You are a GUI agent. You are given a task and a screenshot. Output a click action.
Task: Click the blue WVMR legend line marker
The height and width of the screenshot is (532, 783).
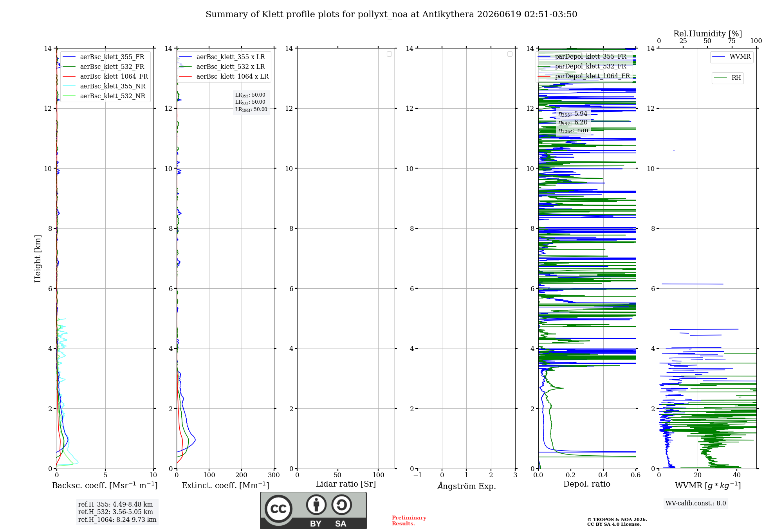719,57
